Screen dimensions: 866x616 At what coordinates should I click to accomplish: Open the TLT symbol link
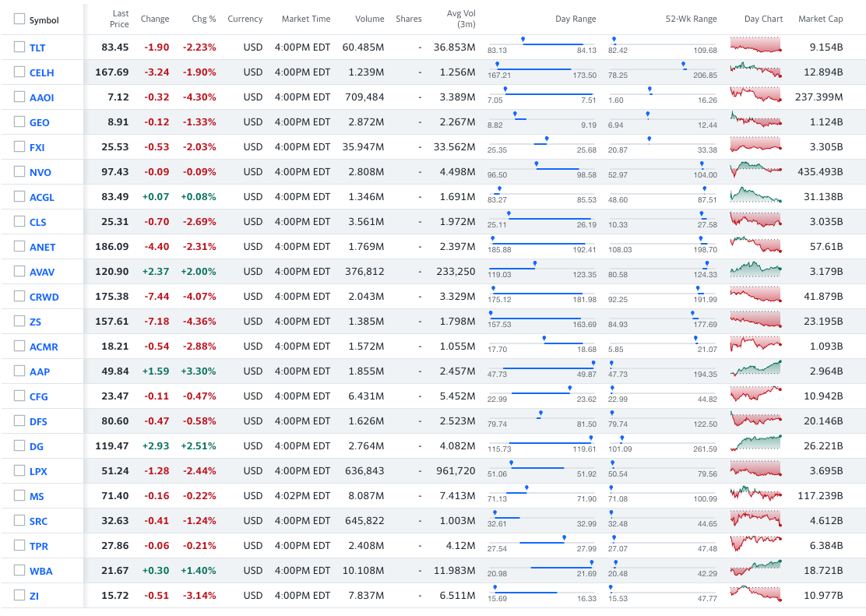click(x=37, y=48)
